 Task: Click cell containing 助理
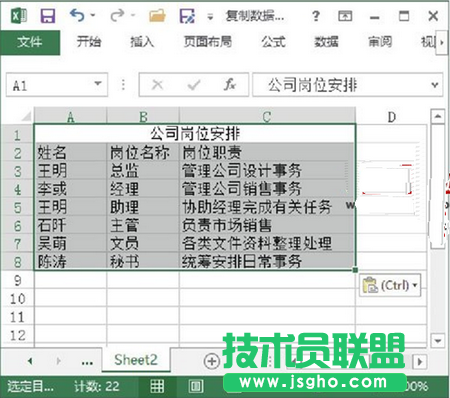[143, 207]
